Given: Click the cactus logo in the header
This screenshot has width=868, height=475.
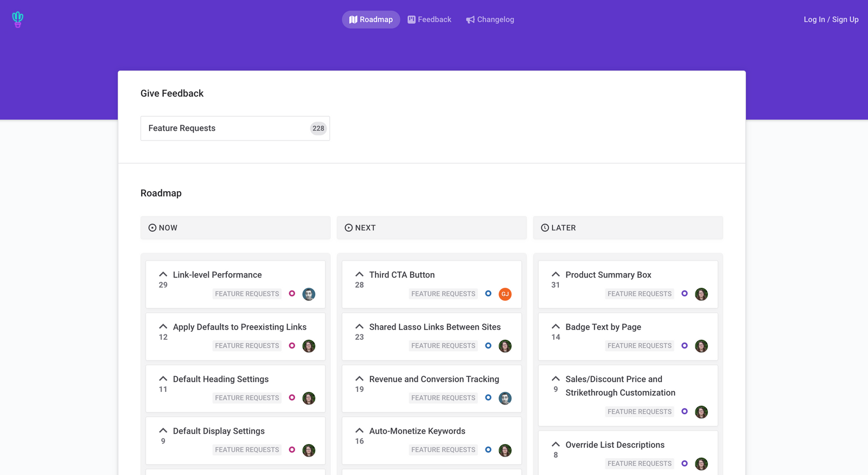Looking at the screenshot, I should (17, 20).
